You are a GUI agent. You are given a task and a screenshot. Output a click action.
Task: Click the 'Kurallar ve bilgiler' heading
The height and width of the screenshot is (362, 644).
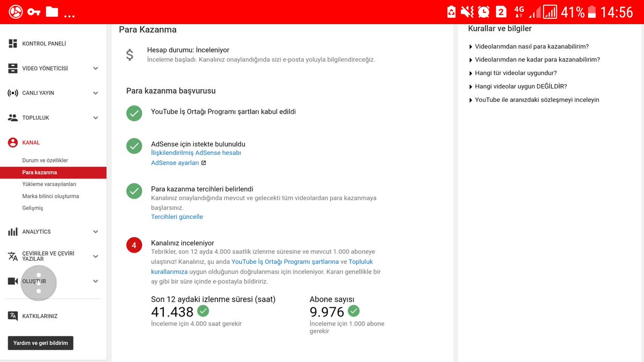(500, 28)
